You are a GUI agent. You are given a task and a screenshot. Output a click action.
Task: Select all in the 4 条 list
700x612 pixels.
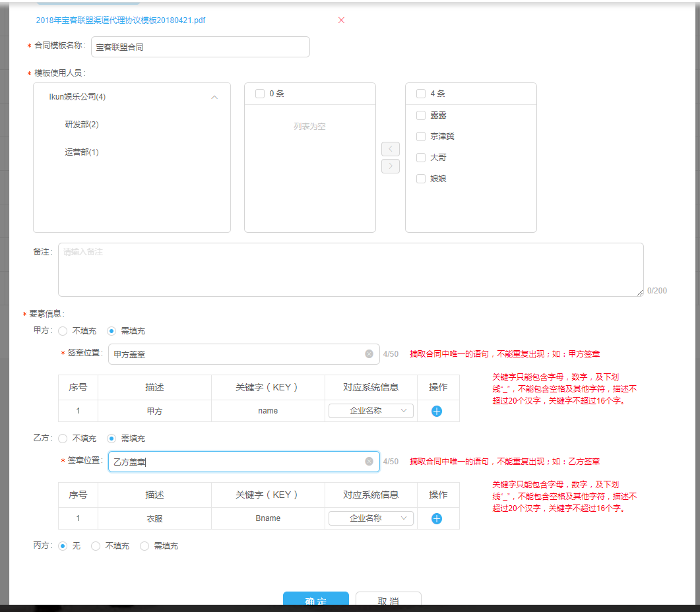coord(421,94)
